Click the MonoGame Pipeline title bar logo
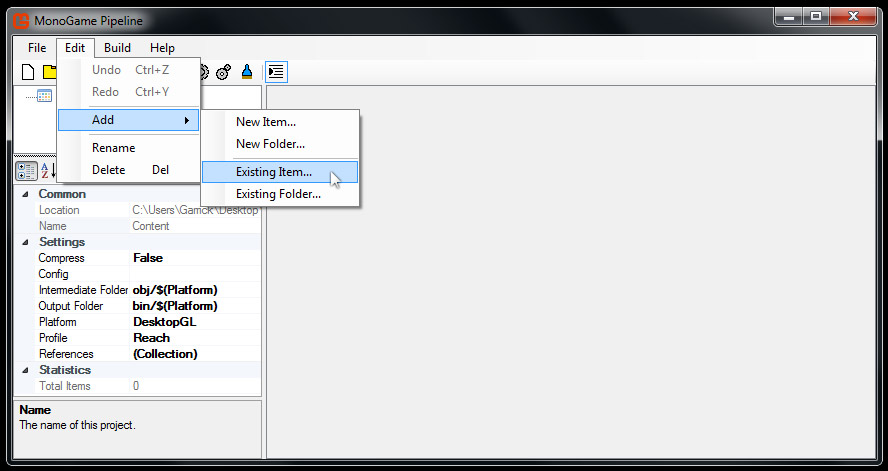This screenshot has height=471, width=888. pyautogui.click(x=21, y=17)
